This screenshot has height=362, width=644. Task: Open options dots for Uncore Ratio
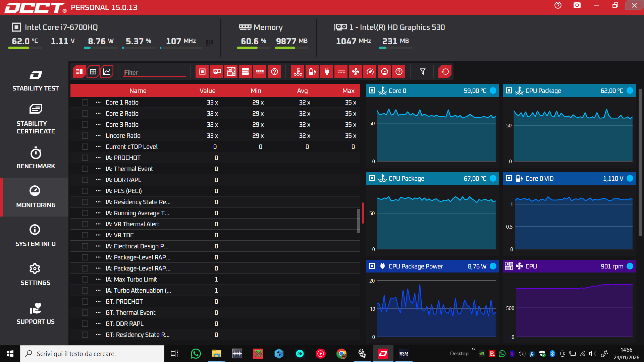pos(98,136)
